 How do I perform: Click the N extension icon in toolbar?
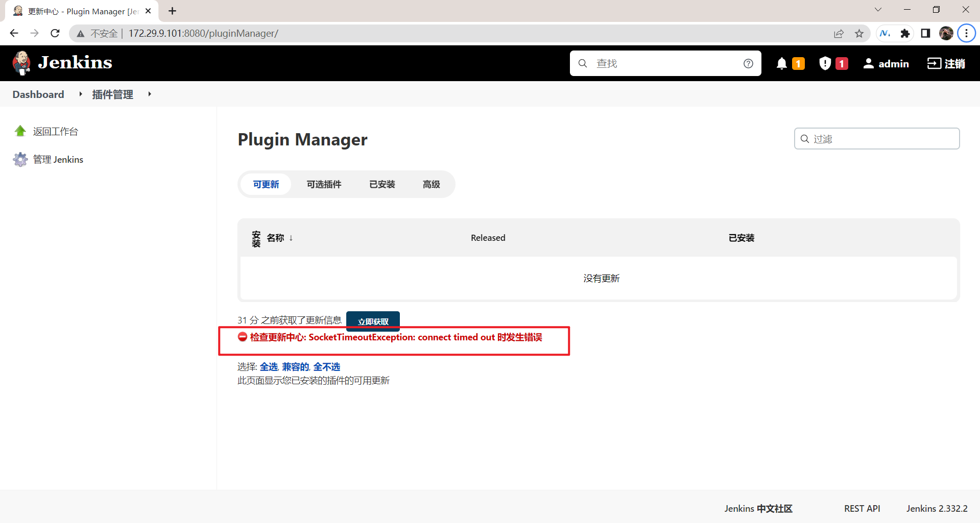pos(885,34)
